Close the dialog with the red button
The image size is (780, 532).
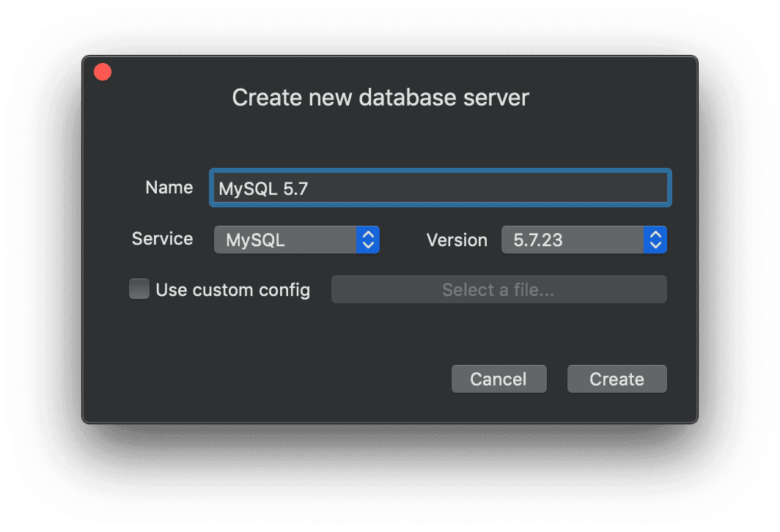(103, 72)
